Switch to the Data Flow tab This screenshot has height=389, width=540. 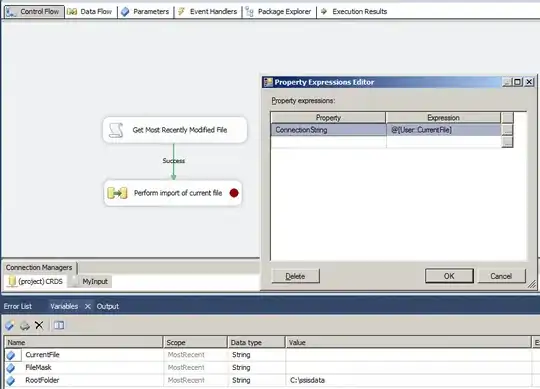[90, 12]
